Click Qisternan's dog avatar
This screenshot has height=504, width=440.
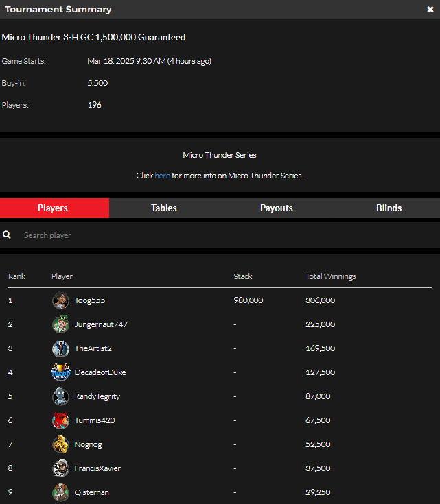[60, 492]
